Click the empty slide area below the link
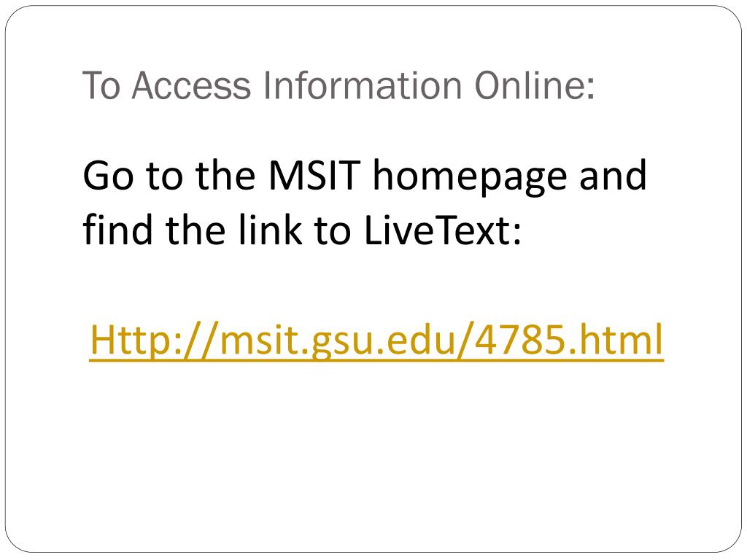The image size is (747, 560). point(373,452)
